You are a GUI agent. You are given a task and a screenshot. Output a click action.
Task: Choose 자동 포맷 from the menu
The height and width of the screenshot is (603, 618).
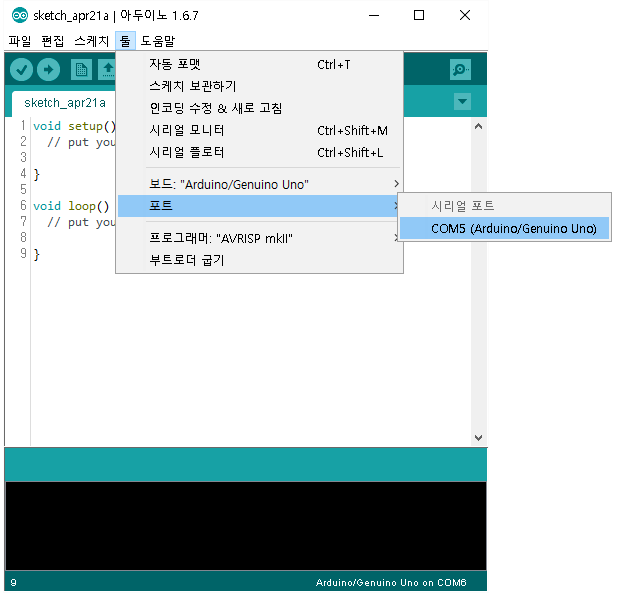tap(260, 64)
